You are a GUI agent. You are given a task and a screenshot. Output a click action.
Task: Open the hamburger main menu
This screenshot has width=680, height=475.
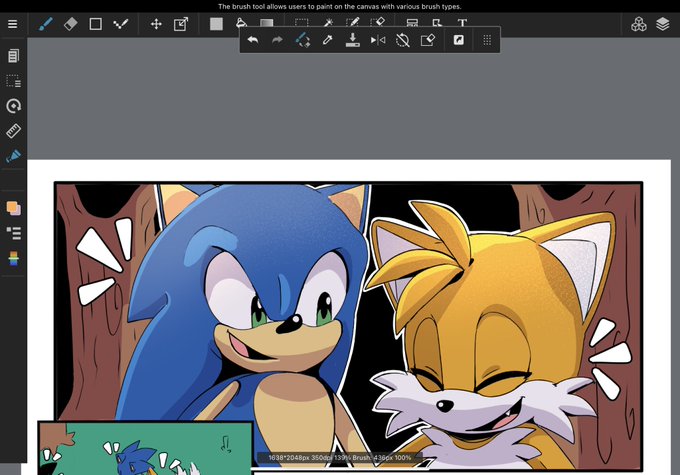pyautogui.click(x=13, y=24)
